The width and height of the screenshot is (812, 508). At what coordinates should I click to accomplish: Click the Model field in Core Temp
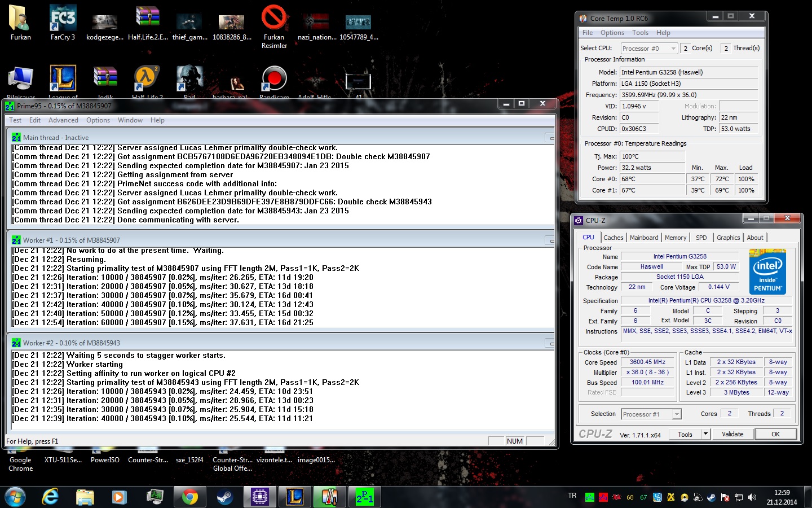pos(689,72)
